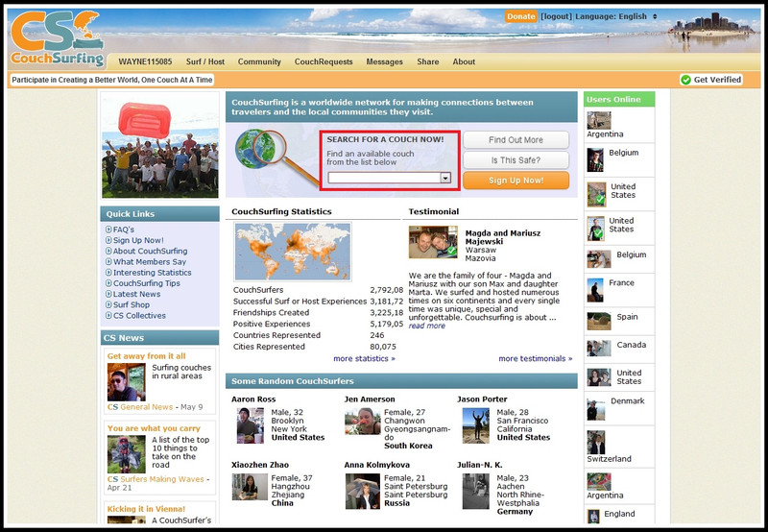768x532 pixels.
Task: Open Magda and Mariusz's testimonial photo
Action: 433,242
